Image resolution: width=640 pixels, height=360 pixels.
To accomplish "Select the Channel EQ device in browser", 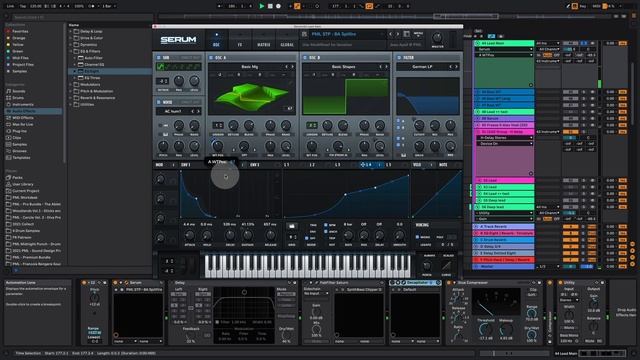I will click(94, 64).
